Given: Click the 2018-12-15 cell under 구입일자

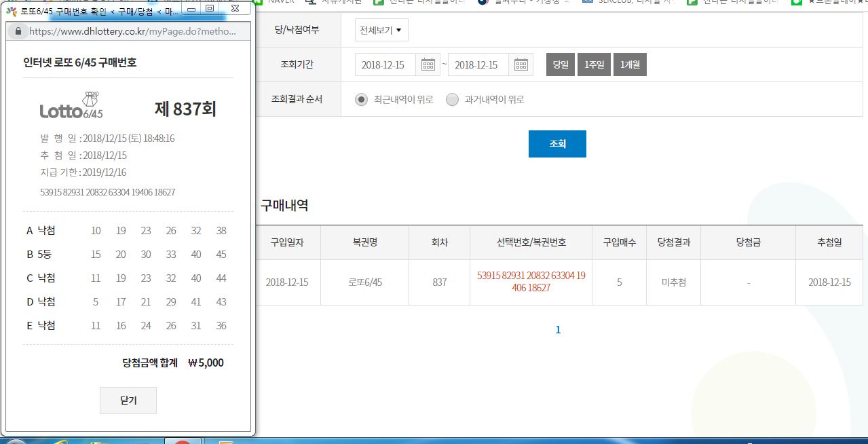Looking at the screenshot, I should click(x=287, y=282).
